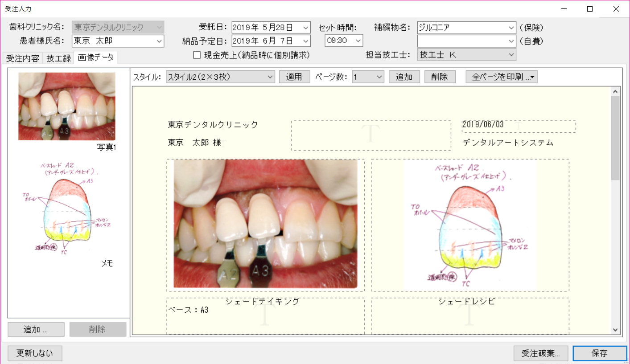Screen dimensions: 630x364
Task: Enable the 現金売上 checkbox
Action: pyautogui.click(x=197, y=55)
